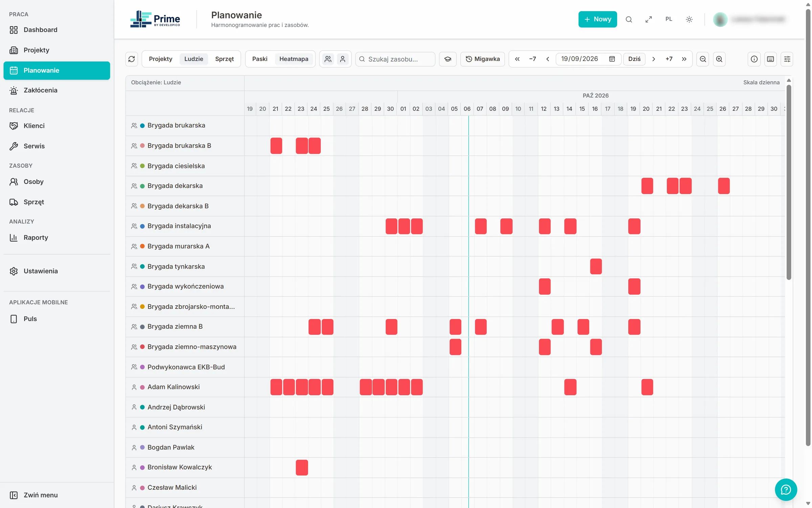Jump forward with the double-right arrow

pos(684,59)
